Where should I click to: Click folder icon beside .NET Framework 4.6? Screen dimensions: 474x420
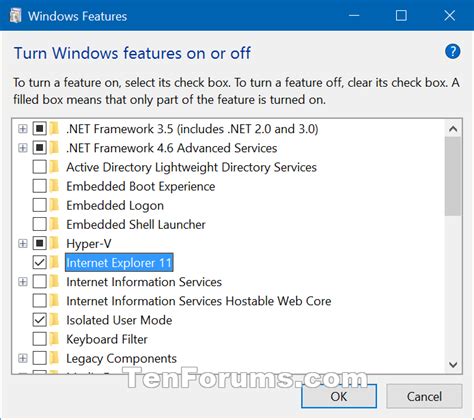[54, 147]
